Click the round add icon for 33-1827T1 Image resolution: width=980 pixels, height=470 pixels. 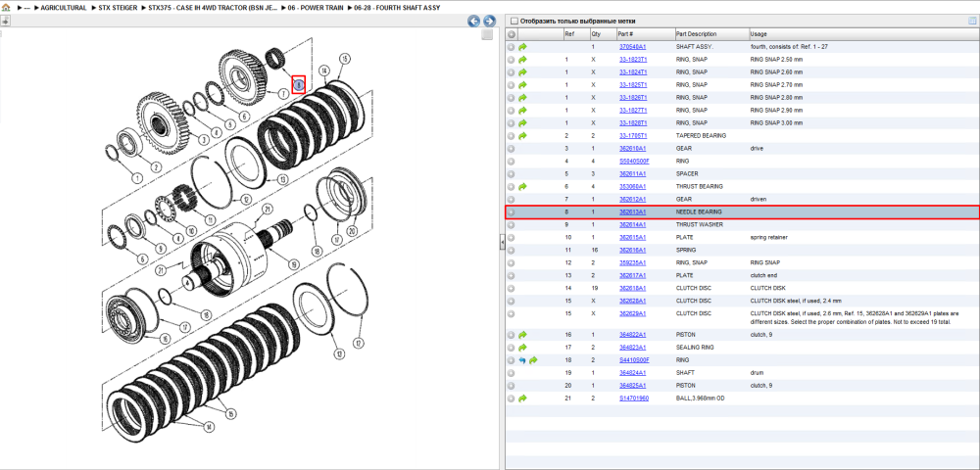pyautogui.click(x=512, y=111)
